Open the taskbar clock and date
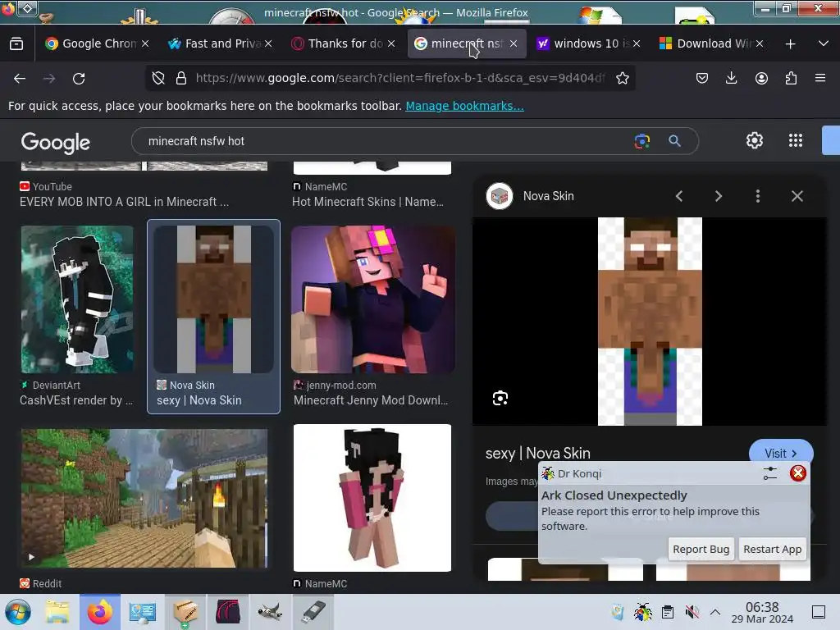The height and width of the screenshot is (630, 840). [x=762, y=612]
